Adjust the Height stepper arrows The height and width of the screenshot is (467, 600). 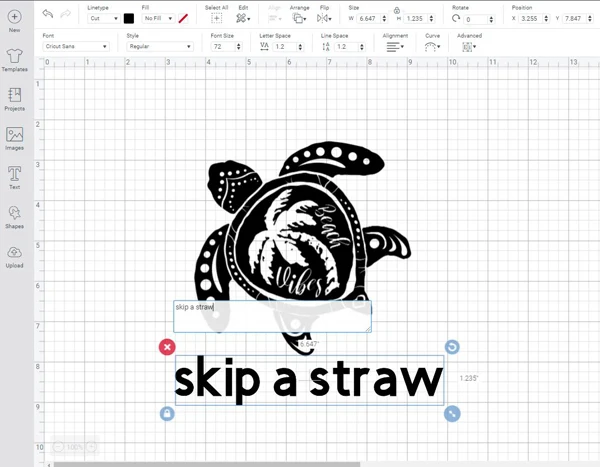(x=432, y=18)
